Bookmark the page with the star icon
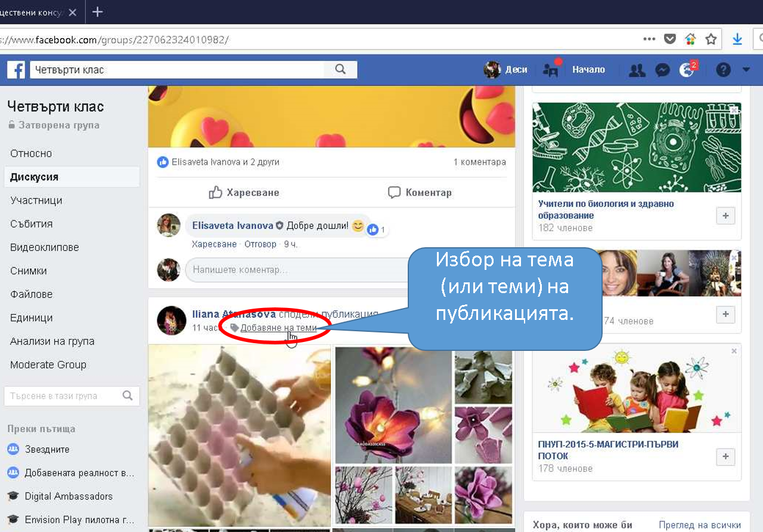763x532 pixels. [711, 39]
